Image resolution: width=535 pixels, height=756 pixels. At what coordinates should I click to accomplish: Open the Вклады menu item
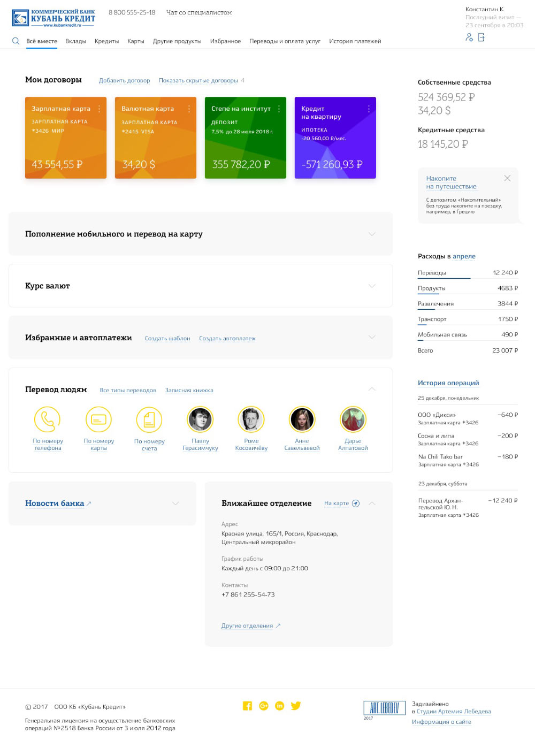click(x=75, y=41)
